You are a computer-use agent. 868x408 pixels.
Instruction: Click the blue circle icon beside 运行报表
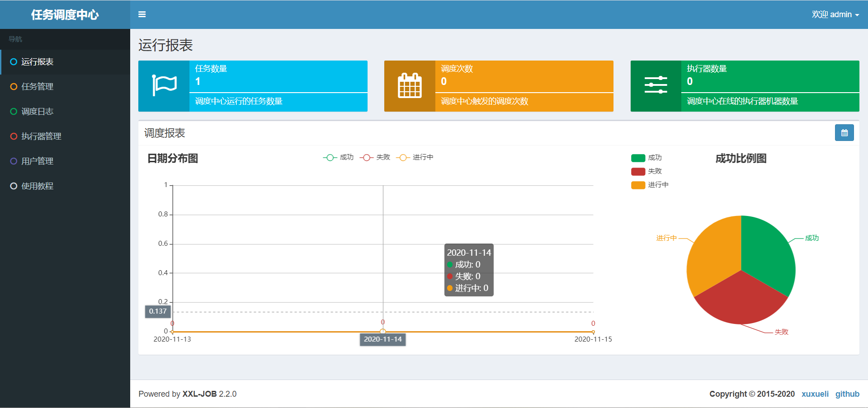pyautogui.click(x=14, y=62)
